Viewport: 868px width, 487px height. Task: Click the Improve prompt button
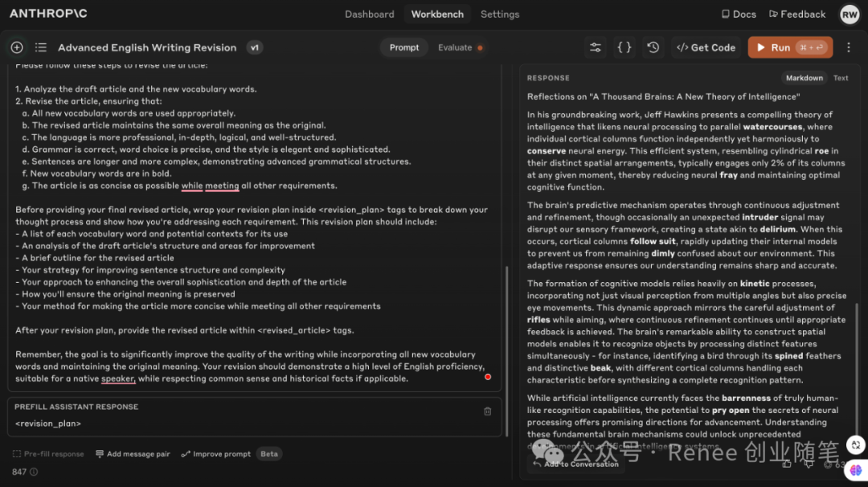click(216, 454)
